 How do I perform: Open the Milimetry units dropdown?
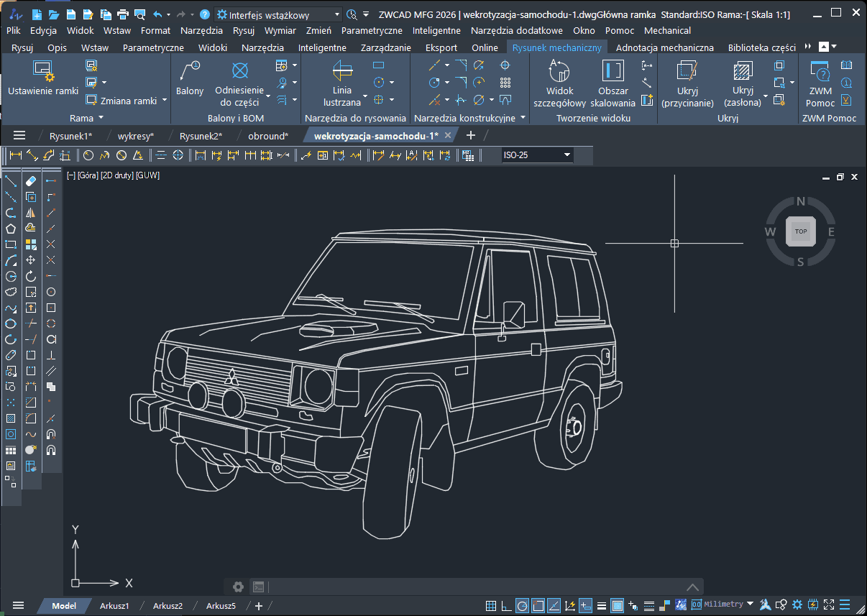click(750, 604)
